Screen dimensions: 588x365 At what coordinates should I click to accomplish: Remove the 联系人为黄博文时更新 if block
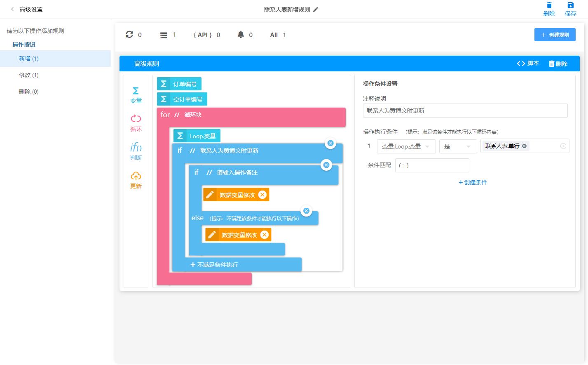pos(330,143)
